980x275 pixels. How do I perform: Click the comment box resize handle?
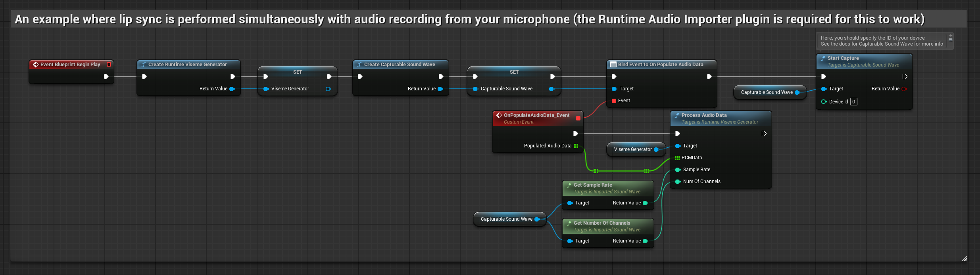click(964, 259)
